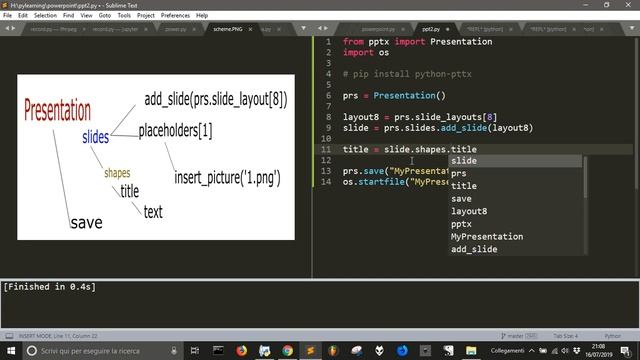The width and height of the screenshot is (640, 360).
Task: Switch to the powerpoint.py tab in right pane
Action: 378,29
